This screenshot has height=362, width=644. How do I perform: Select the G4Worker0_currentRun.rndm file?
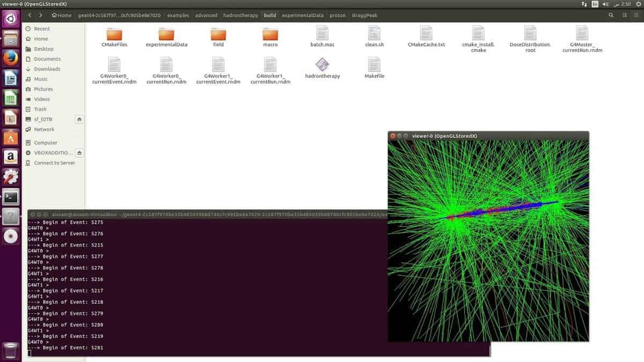pos(166,71)
